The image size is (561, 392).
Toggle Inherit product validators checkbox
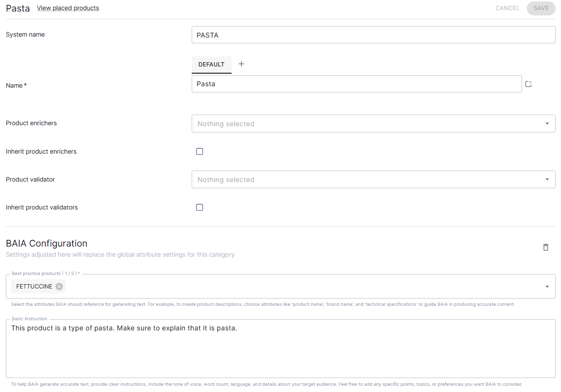(x=199, y=208)
